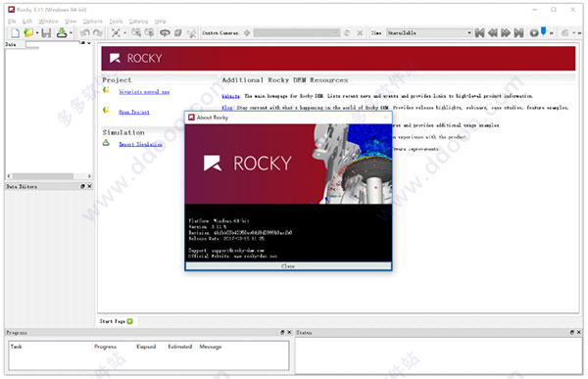This screenshot has height=379, width=588.
Task: Click the green download arrow toolbar icon
Action: click(x=62, y=33)
